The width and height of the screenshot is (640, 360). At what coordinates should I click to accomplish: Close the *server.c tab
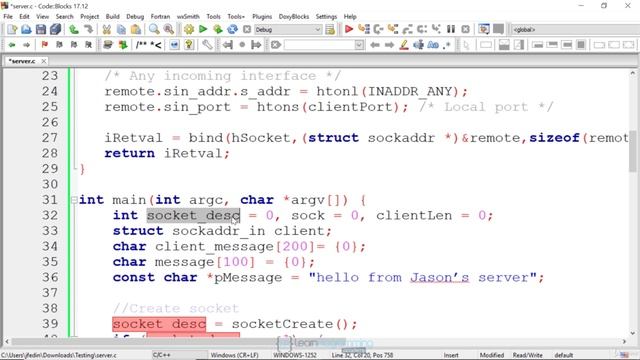click(x=43, y=61)
